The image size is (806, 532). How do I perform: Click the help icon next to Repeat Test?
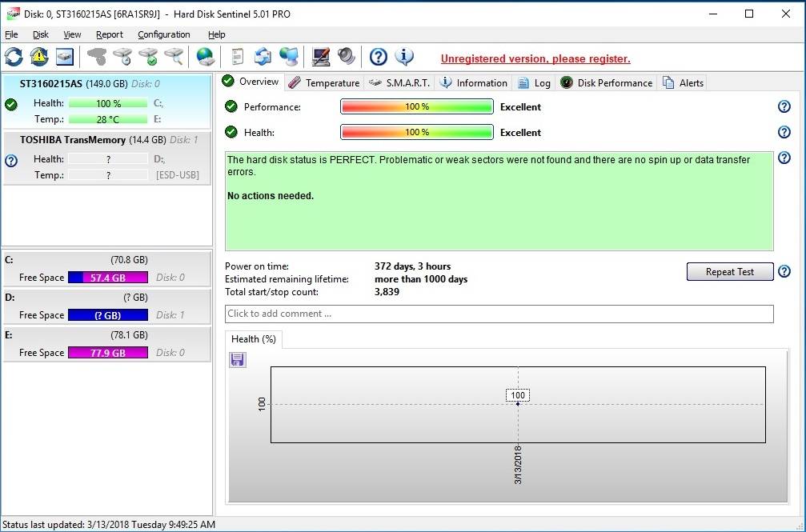point(784,271)
